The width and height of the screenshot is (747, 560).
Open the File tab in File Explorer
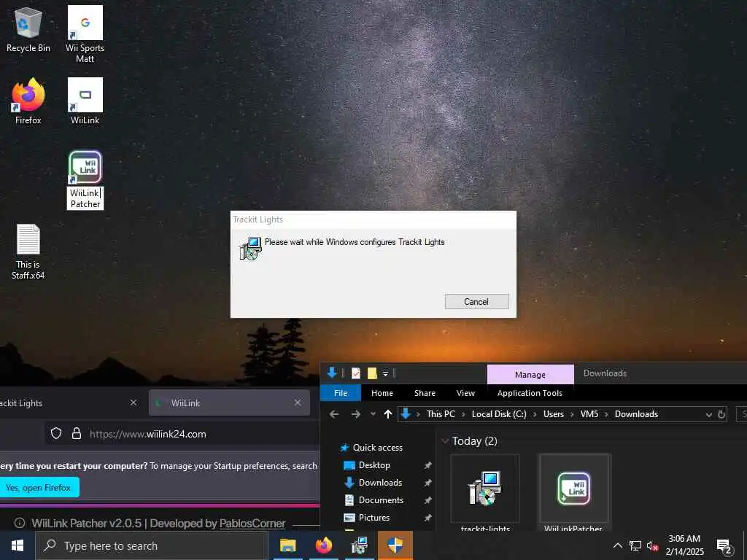click(341, 393)
